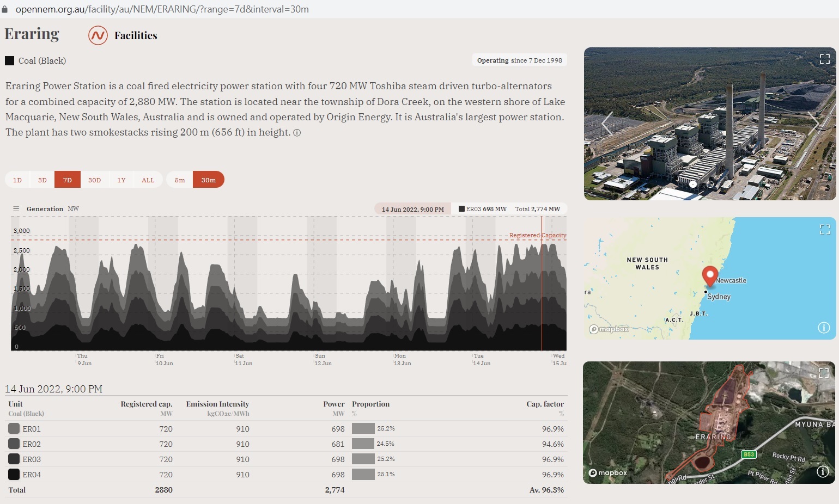Click the Newcastle label on map

731,280
